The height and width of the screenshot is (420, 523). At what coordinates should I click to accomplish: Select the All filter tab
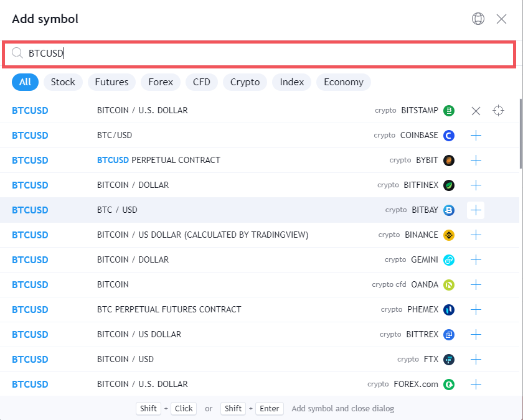coord(25,82)
